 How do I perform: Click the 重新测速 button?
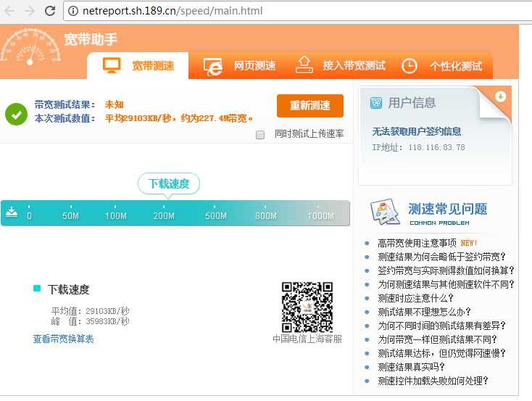coord(310,106)
